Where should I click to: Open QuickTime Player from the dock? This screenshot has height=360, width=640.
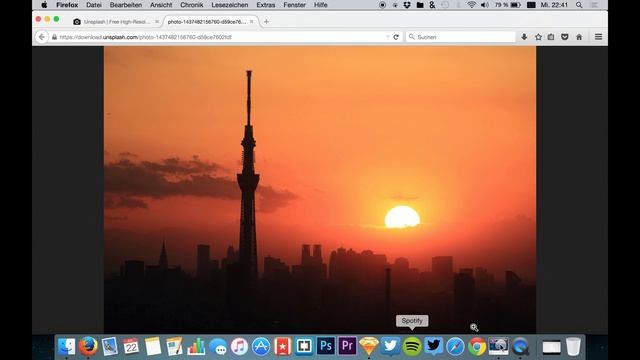tap(520, 347)
